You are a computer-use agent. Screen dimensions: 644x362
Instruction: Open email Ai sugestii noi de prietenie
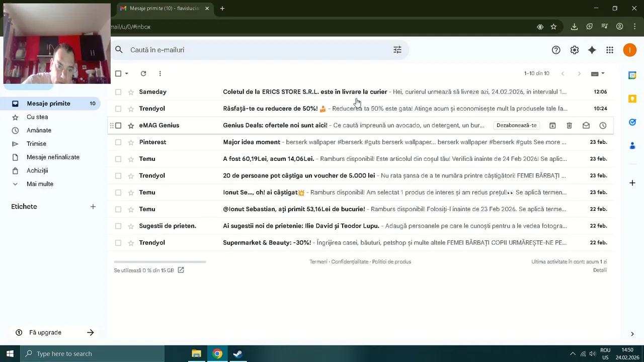pos(361,226)
